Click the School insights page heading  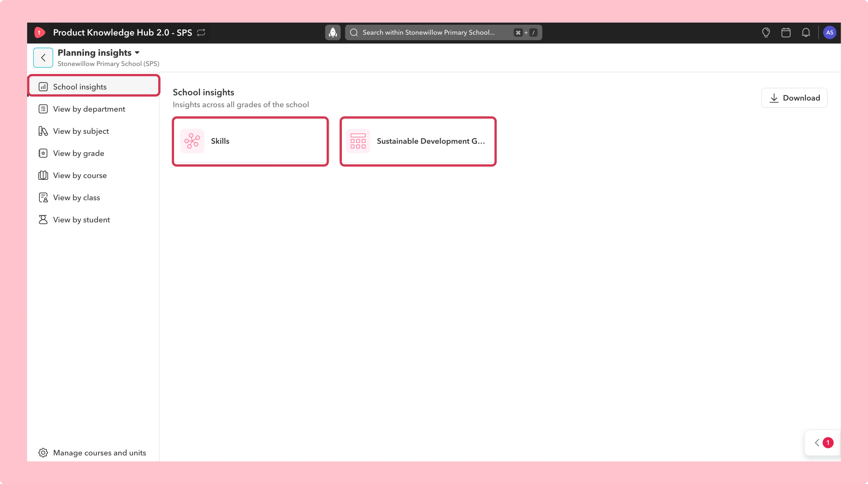[204, 92]
